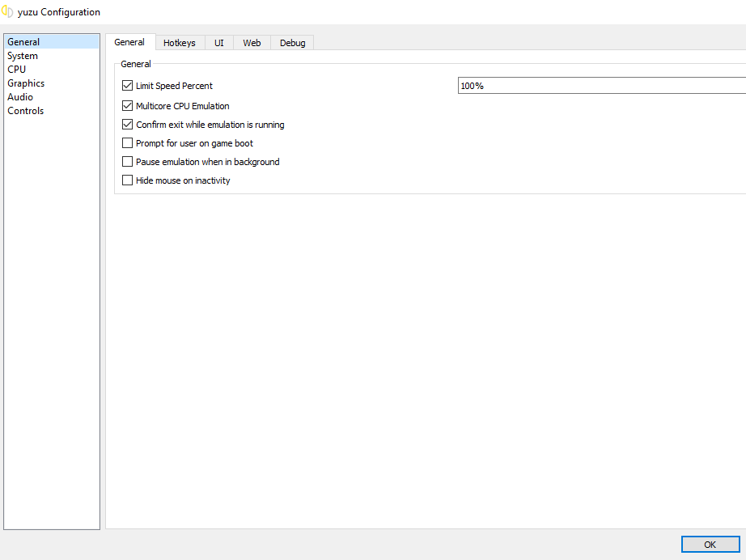
Task: Uncheck Confirm exit while emulation is running
Action: [x=127, y=125]
